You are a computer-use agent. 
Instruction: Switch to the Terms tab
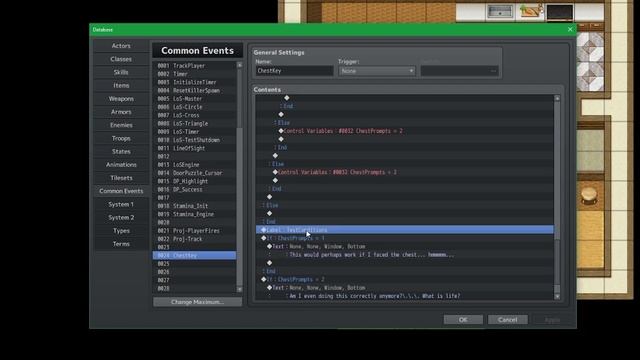pos(121,244)
